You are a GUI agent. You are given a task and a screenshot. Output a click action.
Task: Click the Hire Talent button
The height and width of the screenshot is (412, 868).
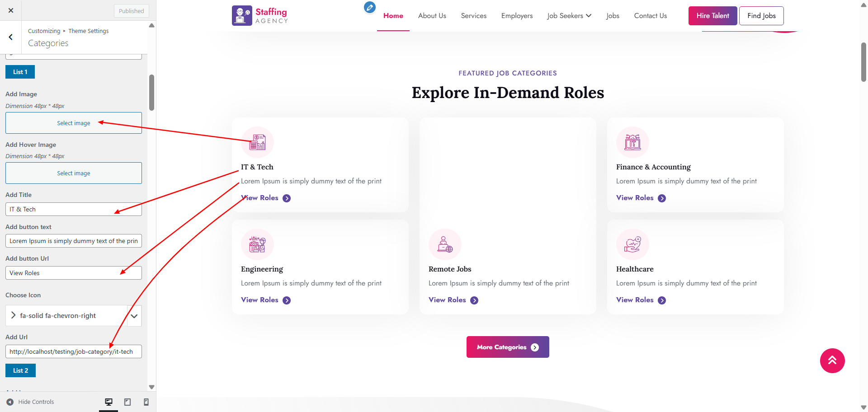pos(712,15)
